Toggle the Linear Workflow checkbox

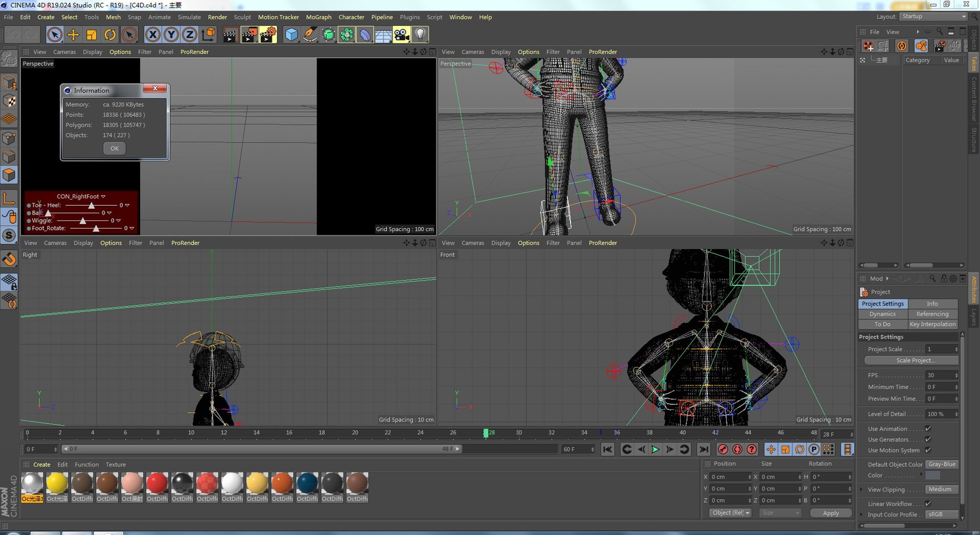928,504
